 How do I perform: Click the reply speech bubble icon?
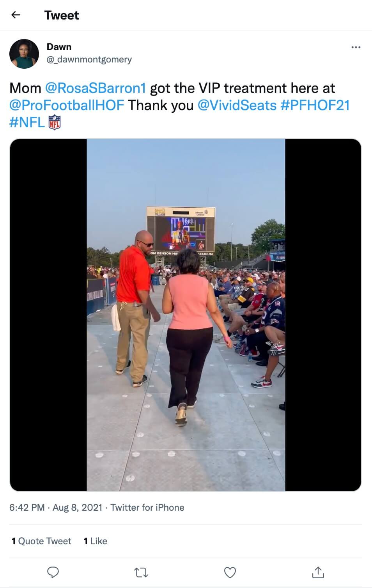pyautogui.click(x=53, y=572)
